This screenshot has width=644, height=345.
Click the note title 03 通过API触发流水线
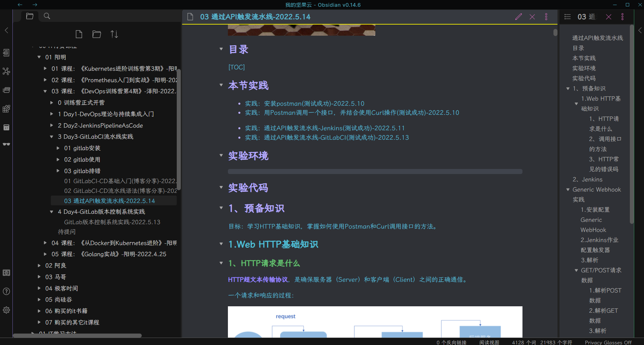(255, 17)
